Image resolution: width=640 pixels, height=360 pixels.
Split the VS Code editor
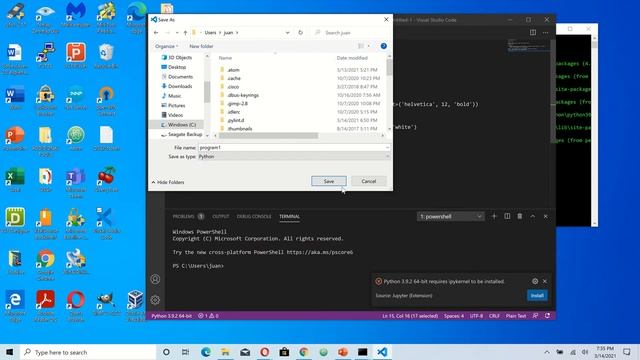533,33
